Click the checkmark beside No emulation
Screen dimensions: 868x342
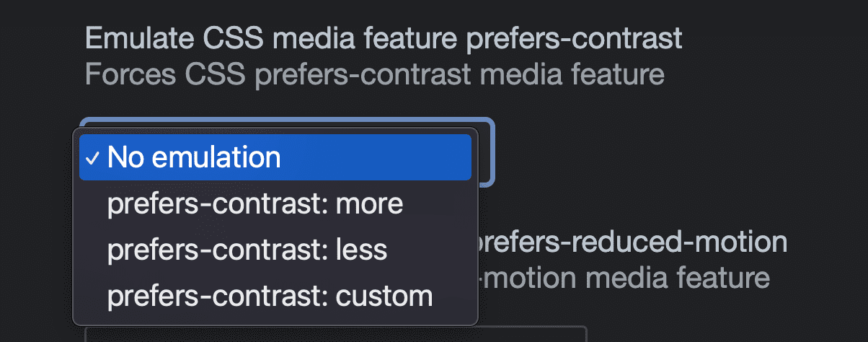tap(93, 157)
